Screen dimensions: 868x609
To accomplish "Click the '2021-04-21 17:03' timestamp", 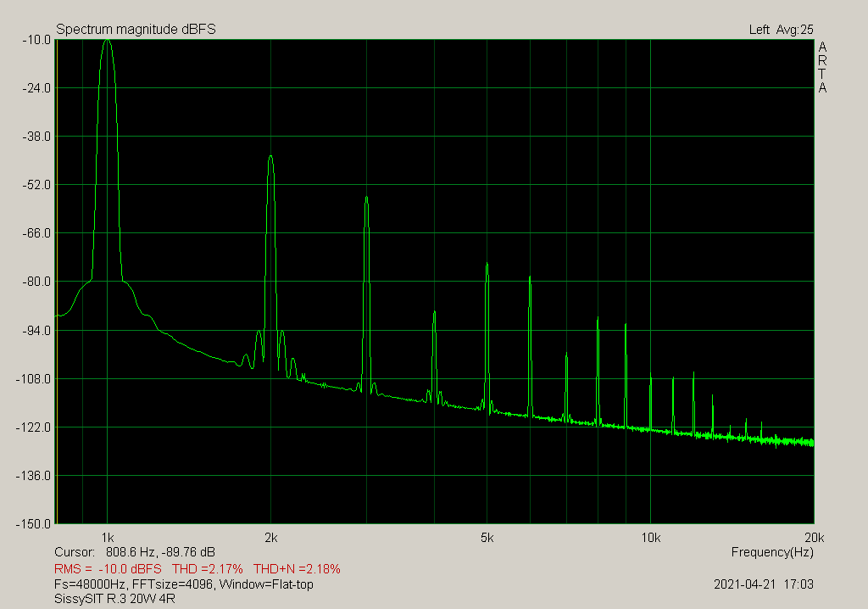I will pos(764,584).
